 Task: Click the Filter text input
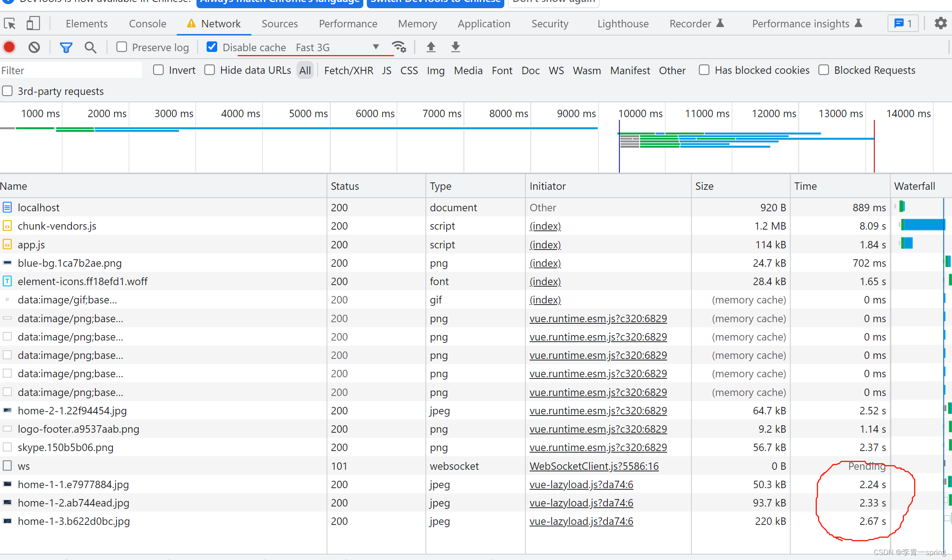(x=70, y=71)
